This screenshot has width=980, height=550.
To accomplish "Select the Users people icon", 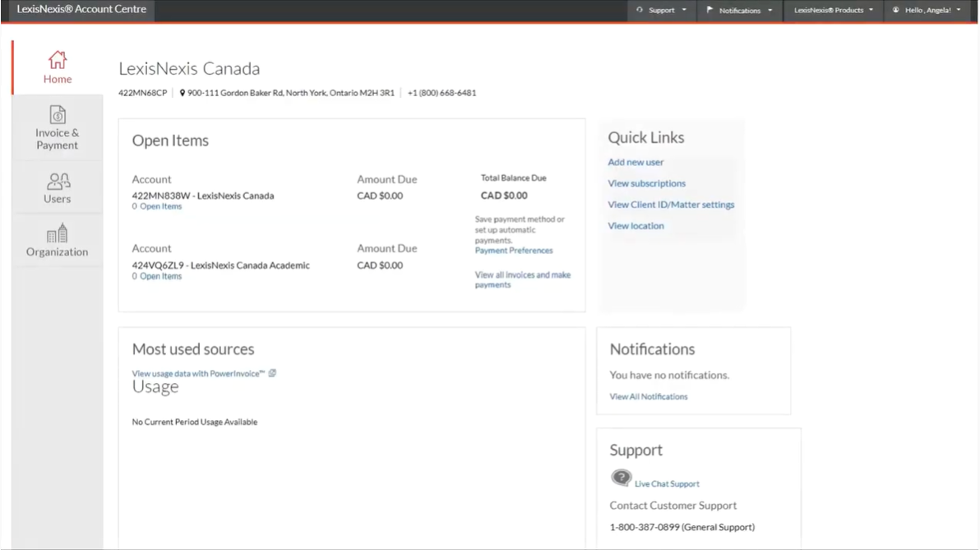I will pos(57,180).
